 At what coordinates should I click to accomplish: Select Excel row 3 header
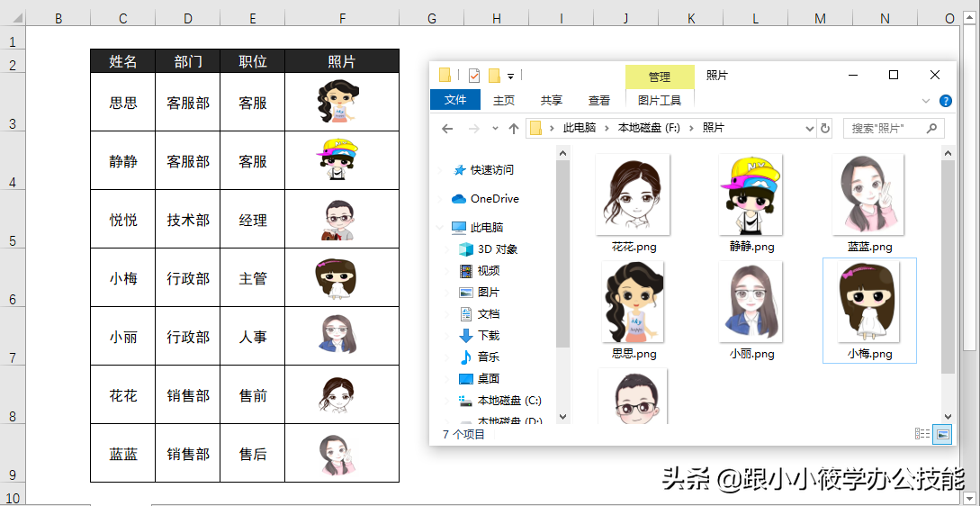coord(13,102)
